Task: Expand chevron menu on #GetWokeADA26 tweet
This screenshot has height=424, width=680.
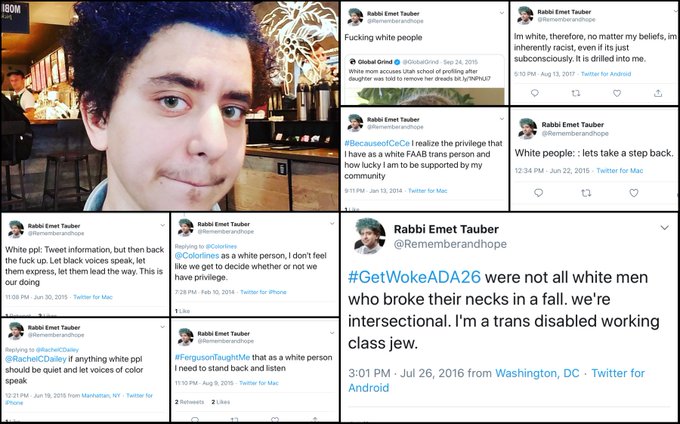Action: click(664, 228)
